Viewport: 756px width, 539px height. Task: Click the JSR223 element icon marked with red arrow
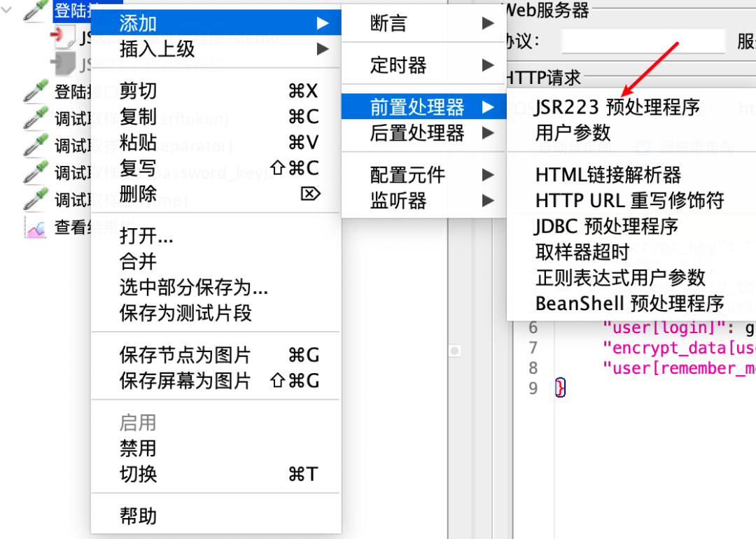(x=63, y=36)
